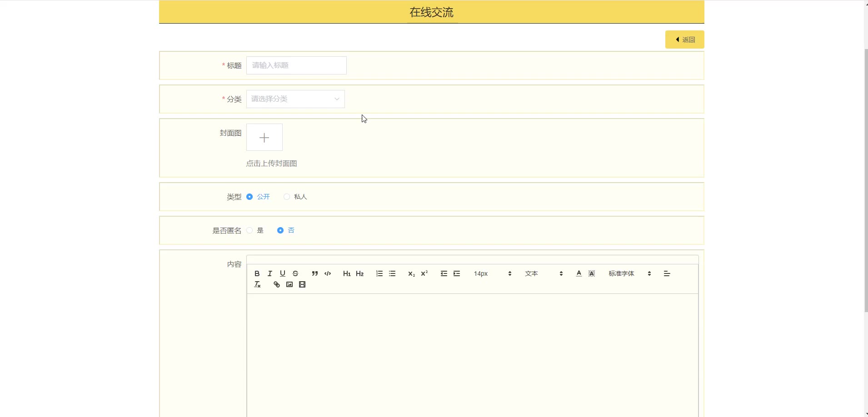Apply subscript formatting
This screenshot has width=868, height=417.
coord(411,273)
